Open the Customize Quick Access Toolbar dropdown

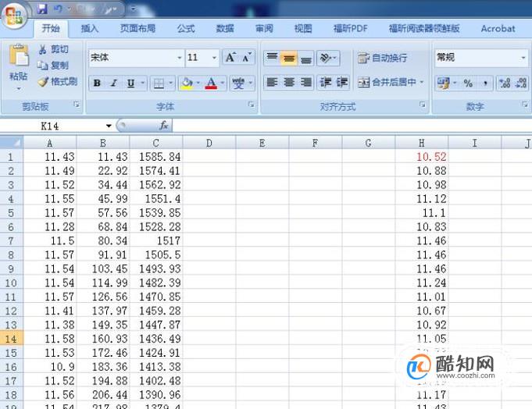133,9
